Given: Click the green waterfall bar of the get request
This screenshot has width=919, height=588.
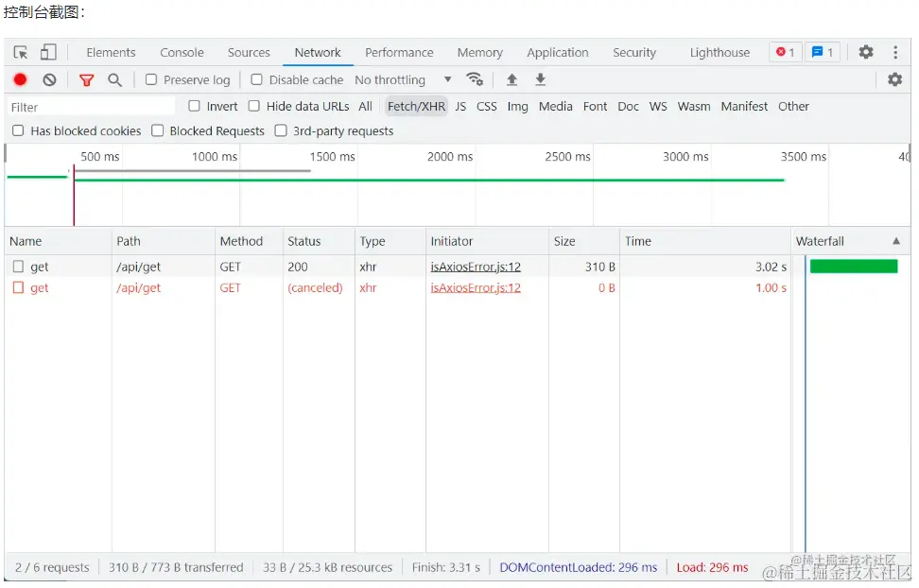Looking at the screenshot, I should click(x=854, y=267).
